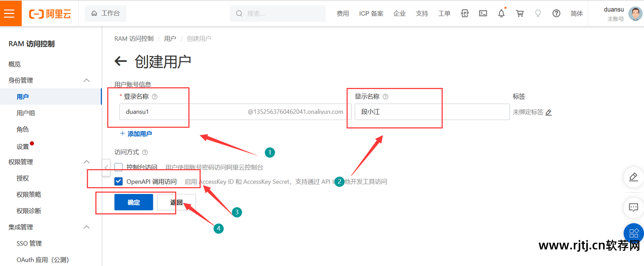This screenshot has width=644, height=266.
Task: Switch language via 简体
Action: tap(577, 13)
